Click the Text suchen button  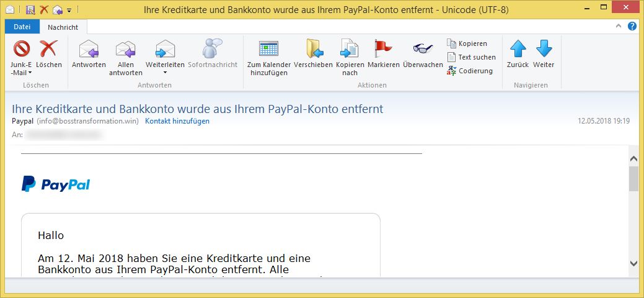(x=471, y=57)
